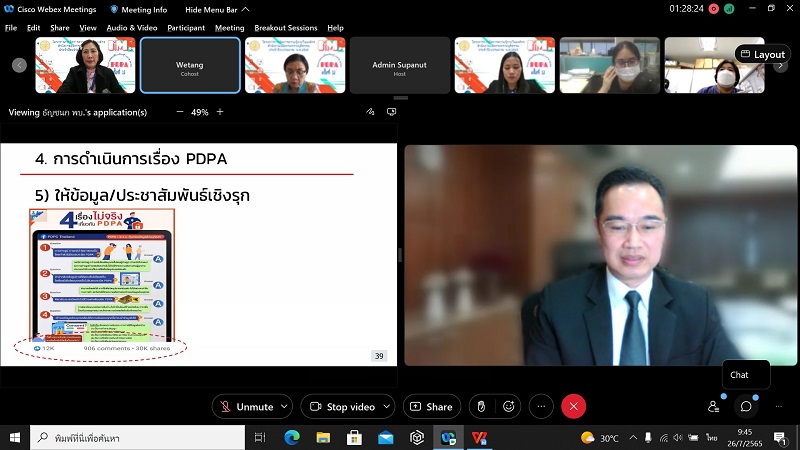Zoom in shared content with plus icon
Viewport: 800px width, 450px height.
coord(220,112)
